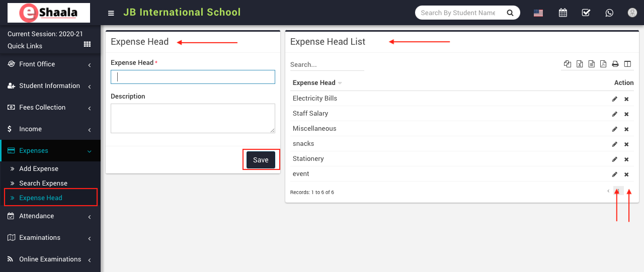Click the Expense Head input field
This screenshot has height=272, width=644.
click(193, 77)
